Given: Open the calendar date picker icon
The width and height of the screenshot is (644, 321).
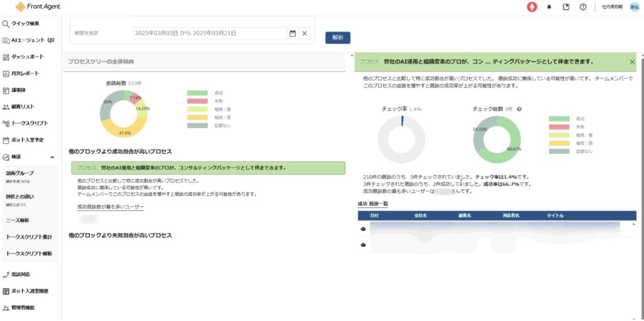Looking at the screenshot, I should pyautogui.click(x=292, y=33).
